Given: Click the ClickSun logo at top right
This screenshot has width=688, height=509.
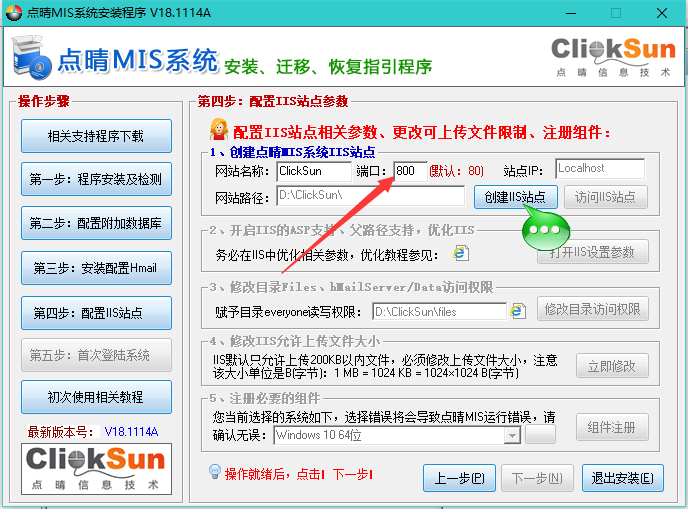Looking at the screenshot, I should point(613,57).
